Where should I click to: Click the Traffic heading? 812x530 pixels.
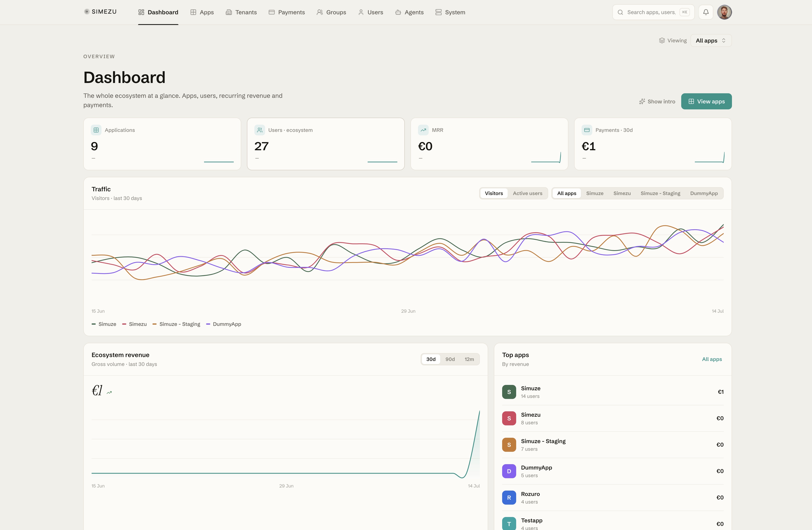(101, 189)
